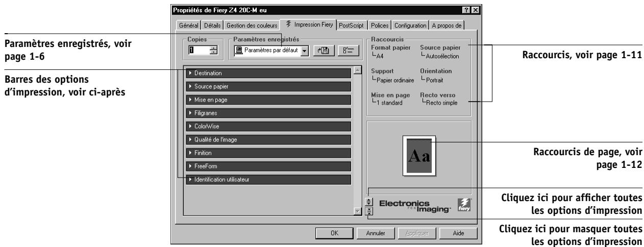This screenshot has height=247, width=644.
Task: Click the OK button
Action: click(x=334, y=233)
